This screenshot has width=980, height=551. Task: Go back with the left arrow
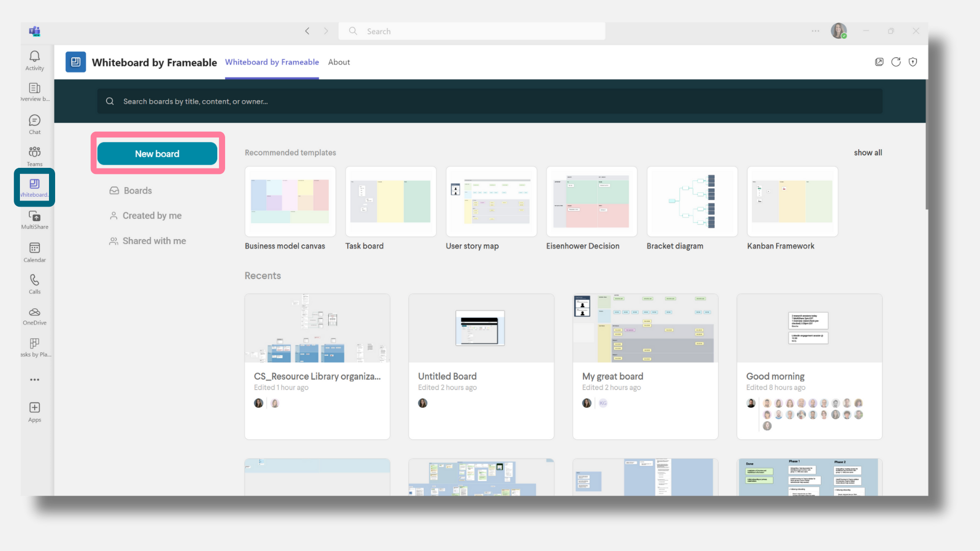click(307, 31)
